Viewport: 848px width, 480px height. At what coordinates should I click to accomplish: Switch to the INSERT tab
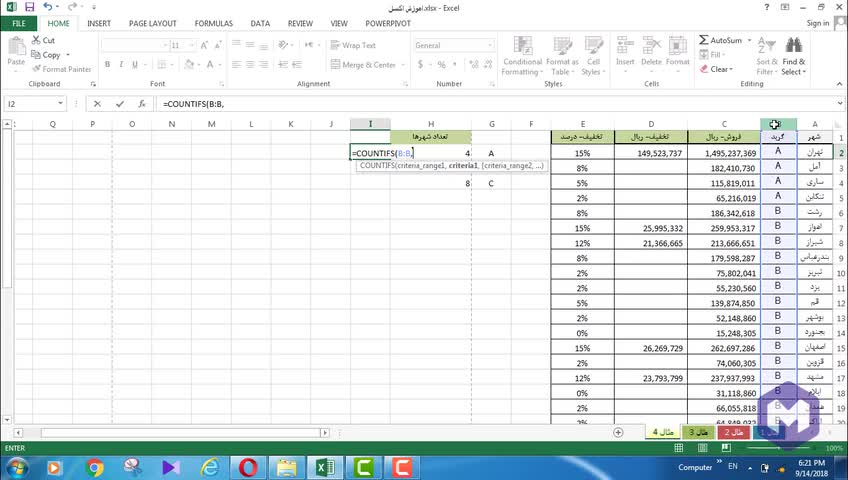point(99,23)
